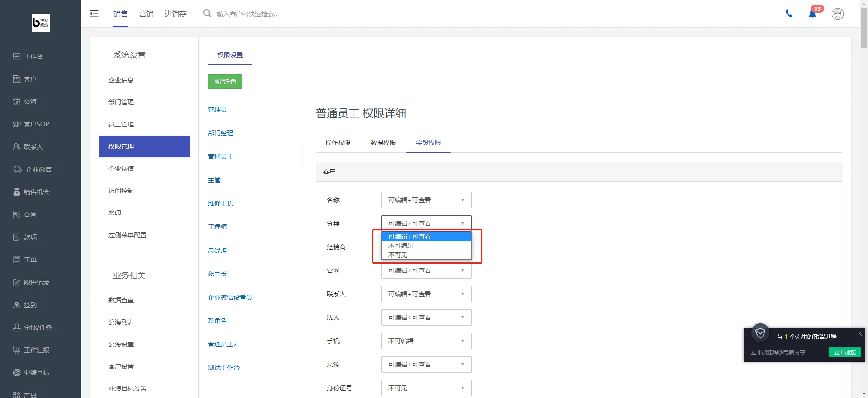The image size is (868, 398).
Task: Focus the customer name search field
Action: pos(248,14)
